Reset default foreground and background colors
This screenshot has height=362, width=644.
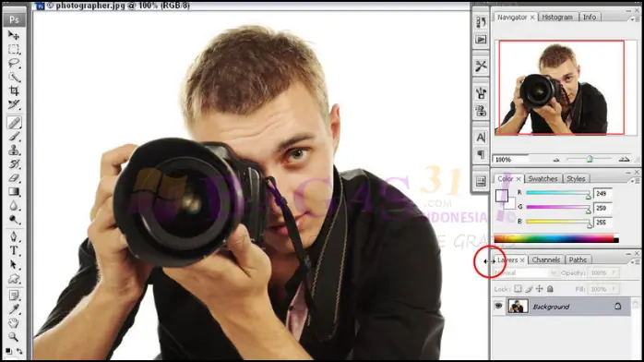pos(8,351)
